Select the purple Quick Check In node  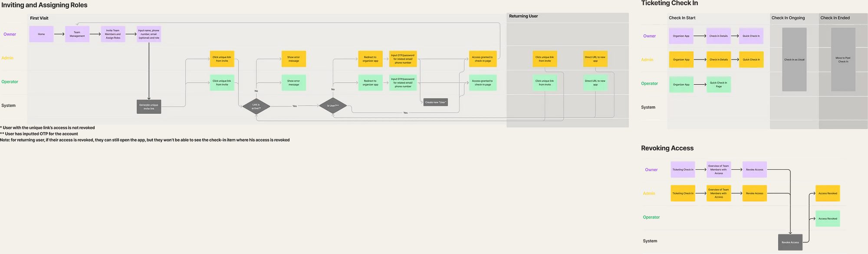(751, 36)
